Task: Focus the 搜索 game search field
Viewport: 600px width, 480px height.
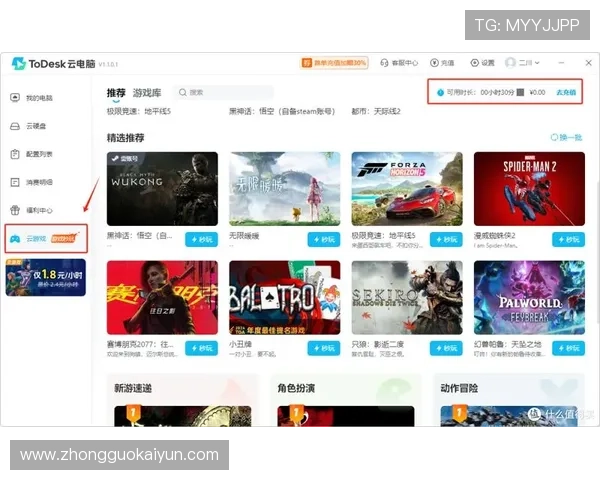Action: click(x=224, y=92)
